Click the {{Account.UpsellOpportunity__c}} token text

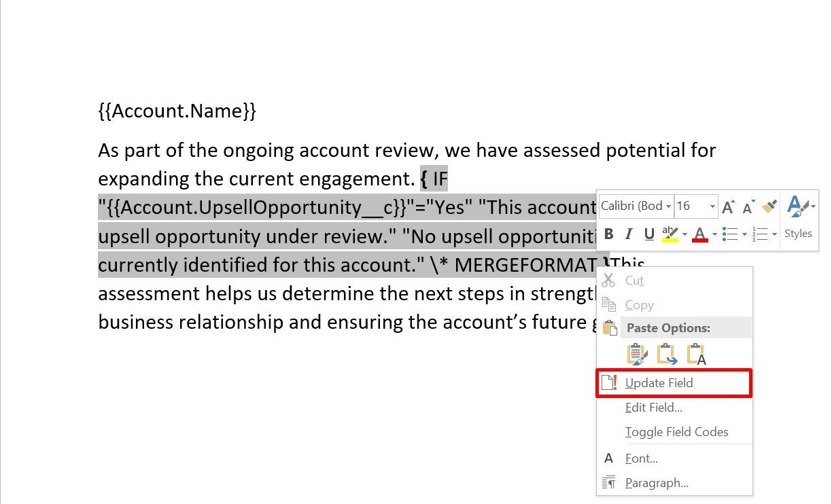coord(257,207)
